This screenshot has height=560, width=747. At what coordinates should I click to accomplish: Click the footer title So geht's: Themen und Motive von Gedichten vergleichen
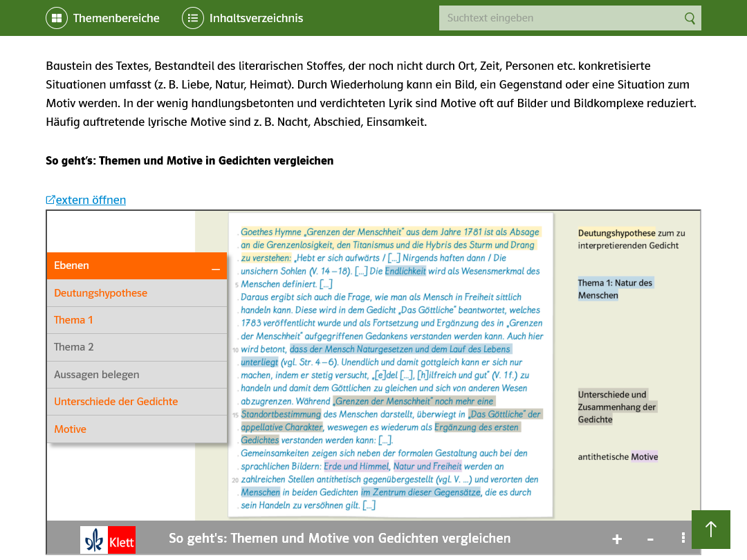pyautogui.click(x=340, y=539)
